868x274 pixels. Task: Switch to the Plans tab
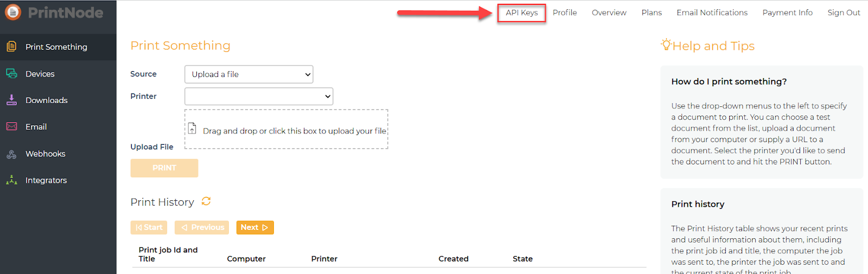(x=652, y=12)
